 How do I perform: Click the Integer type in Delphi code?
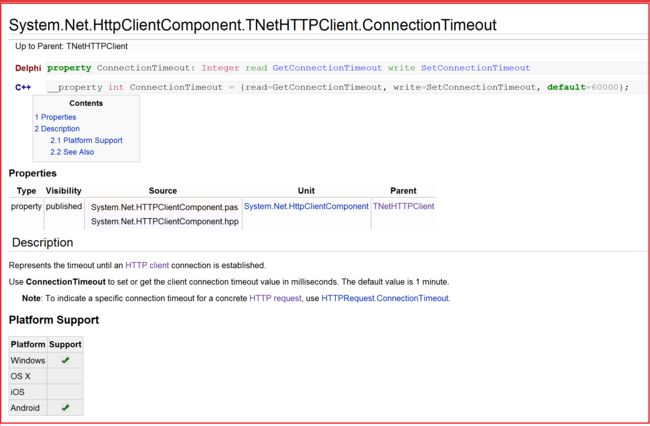coord(220,68)
